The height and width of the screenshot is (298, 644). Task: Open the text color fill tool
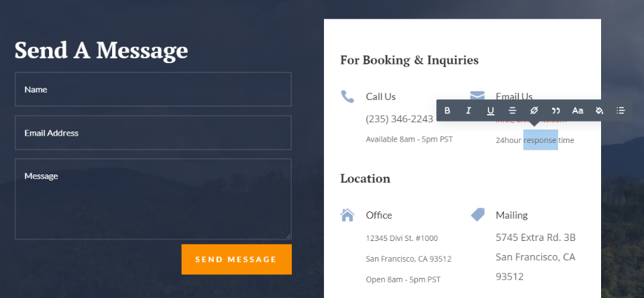599,111
